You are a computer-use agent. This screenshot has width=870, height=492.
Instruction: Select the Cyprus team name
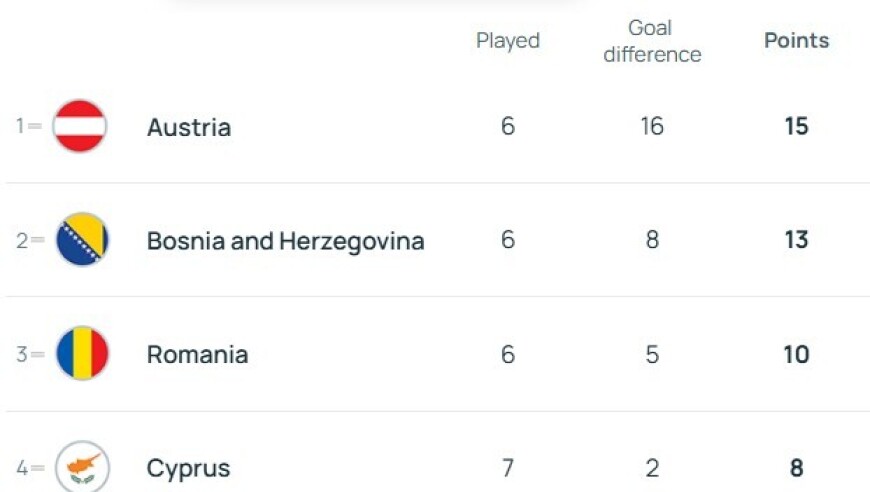click(188, 468)
